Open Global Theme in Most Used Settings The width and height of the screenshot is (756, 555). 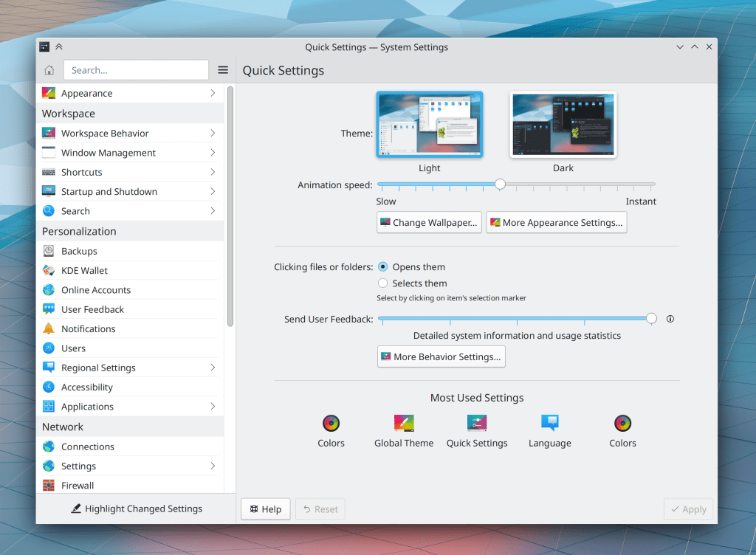pyautogui.click(x=404, y=431)
